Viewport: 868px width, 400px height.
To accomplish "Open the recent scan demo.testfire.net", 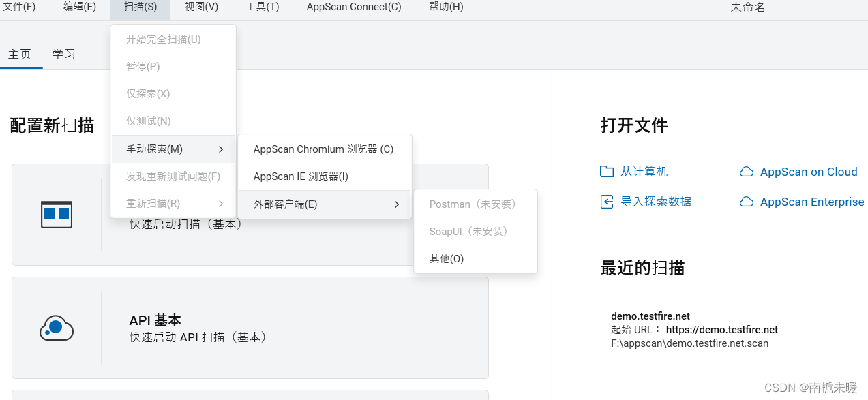I will (650, 316).
